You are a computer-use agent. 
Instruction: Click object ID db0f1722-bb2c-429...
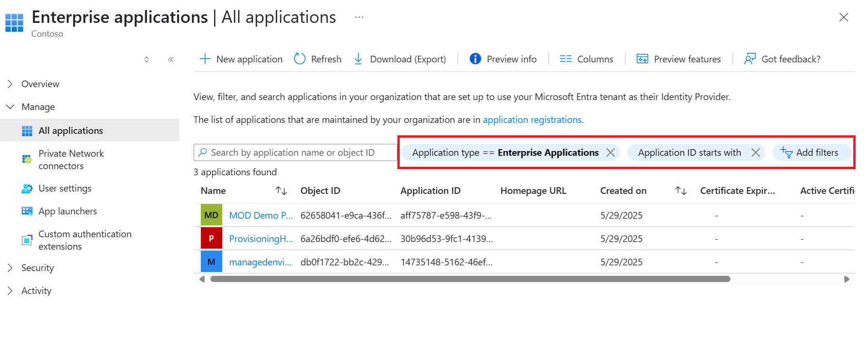345,262
